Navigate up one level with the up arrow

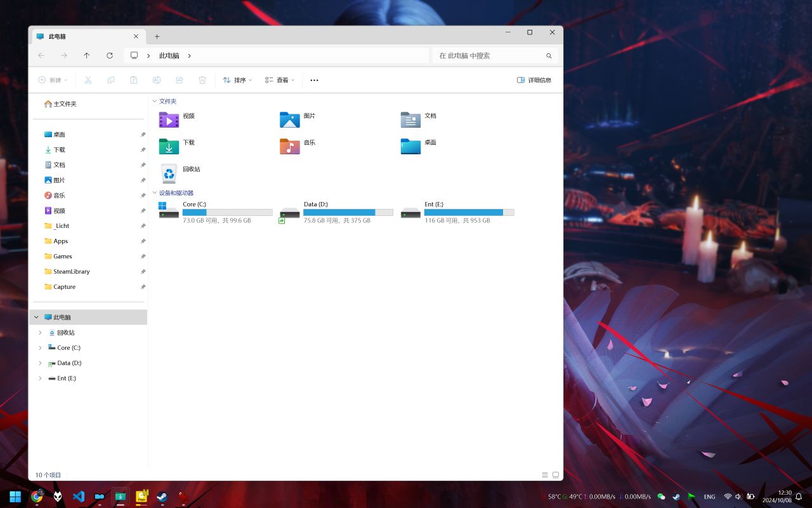(87, 55)
